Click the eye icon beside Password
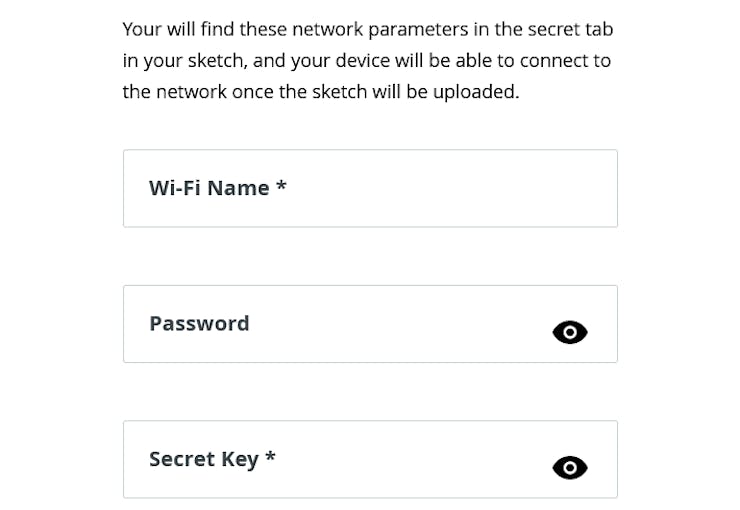Image resolution: width=740 pixels, height=510 pixels. click(570, 333)
